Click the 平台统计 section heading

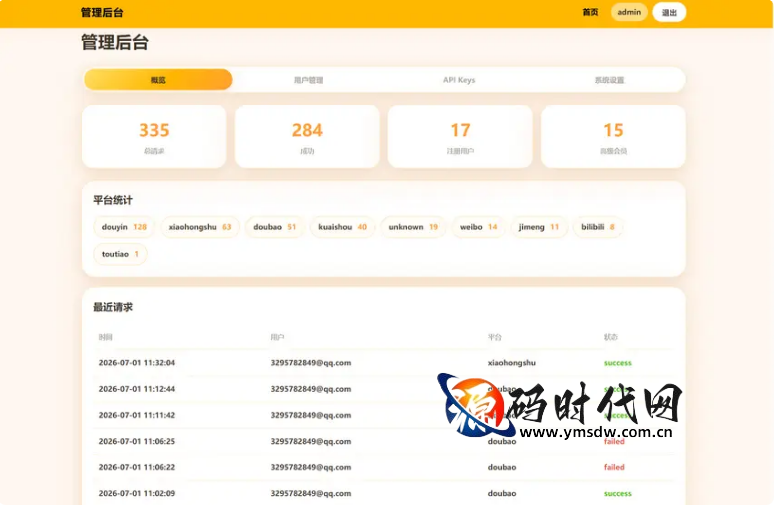pyautogui.click(x=113, y=200)
